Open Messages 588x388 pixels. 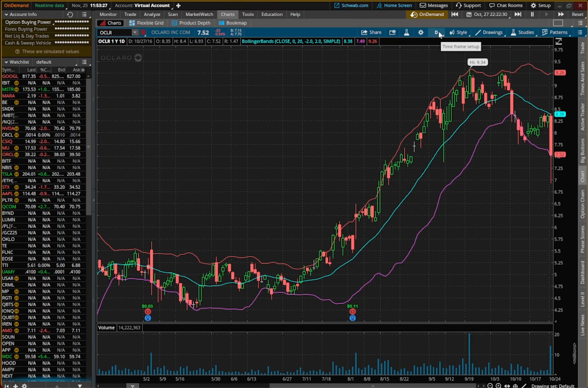434,6
